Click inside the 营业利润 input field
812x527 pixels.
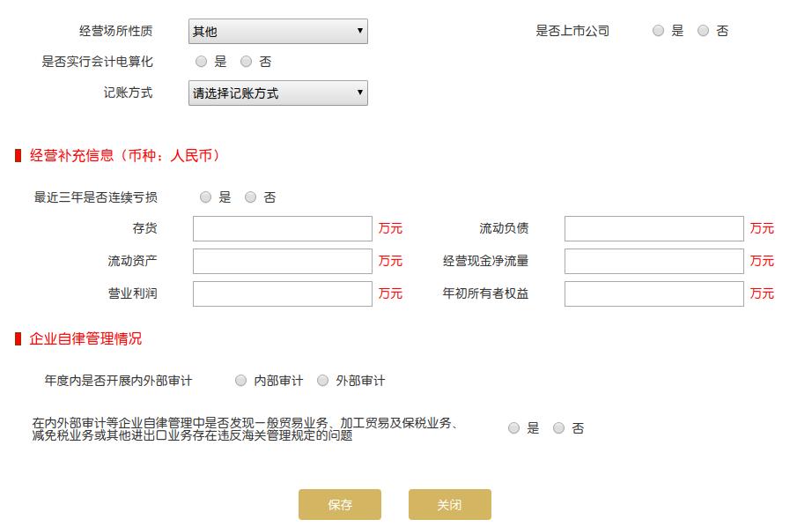282,293
